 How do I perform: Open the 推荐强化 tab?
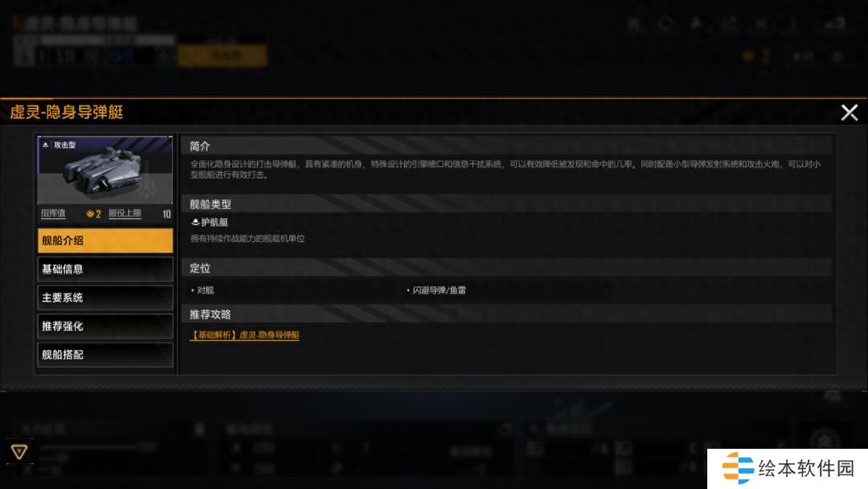(105, 327)
